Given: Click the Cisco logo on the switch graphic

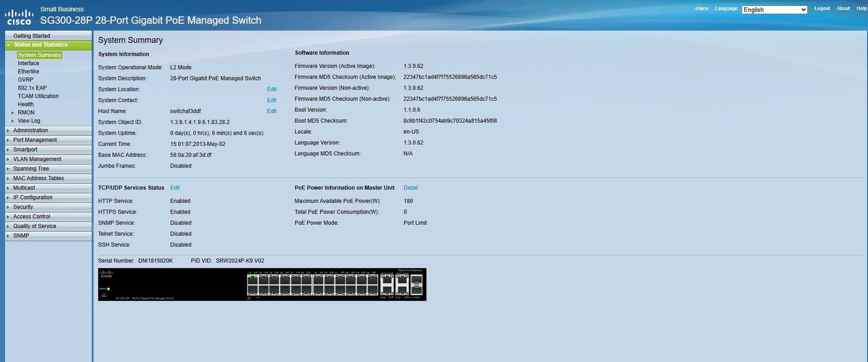Looking at the screenshot, I should point(106,274).
